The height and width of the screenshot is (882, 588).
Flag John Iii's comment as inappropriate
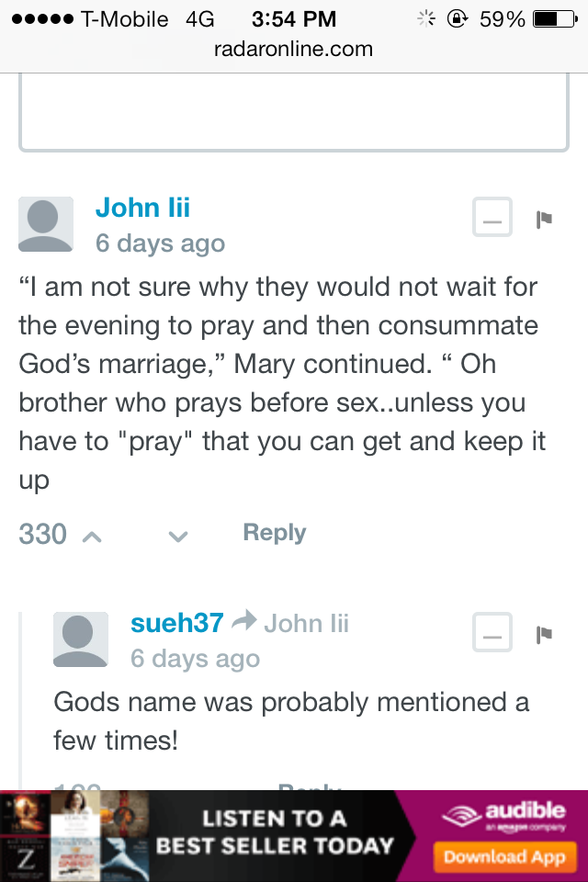pos(544,219)
